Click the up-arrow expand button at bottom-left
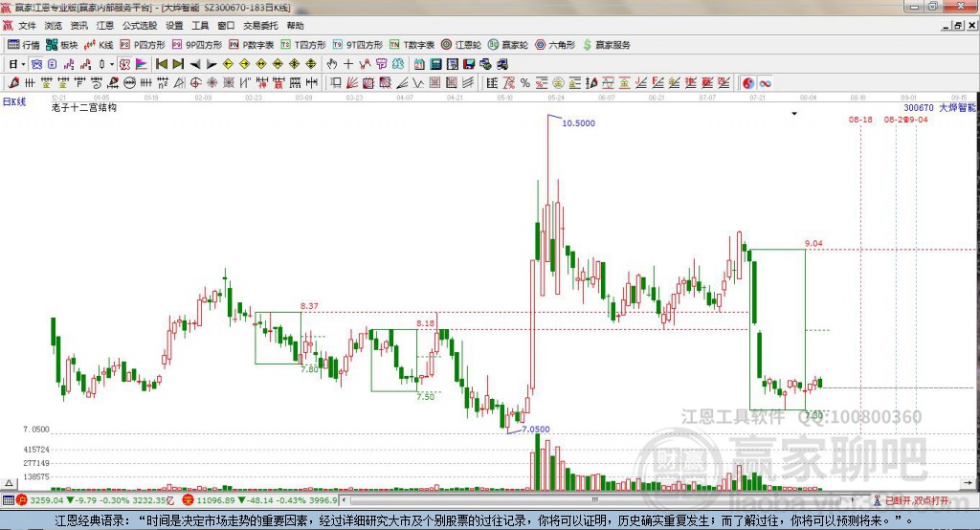This screenshot has width=980, height=530. click(9, 483)
